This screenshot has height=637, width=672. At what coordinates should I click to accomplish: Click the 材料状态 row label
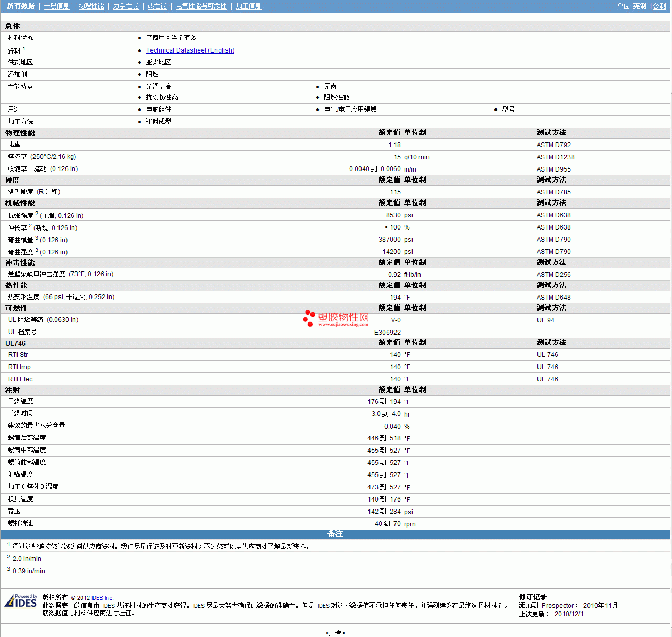pos(20,38)
